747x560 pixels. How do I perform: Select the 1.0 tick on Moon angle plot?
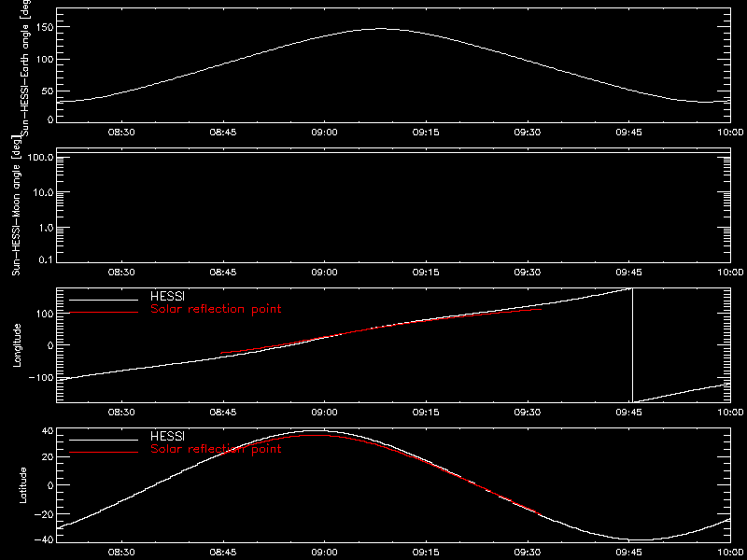tap(46, 228)
